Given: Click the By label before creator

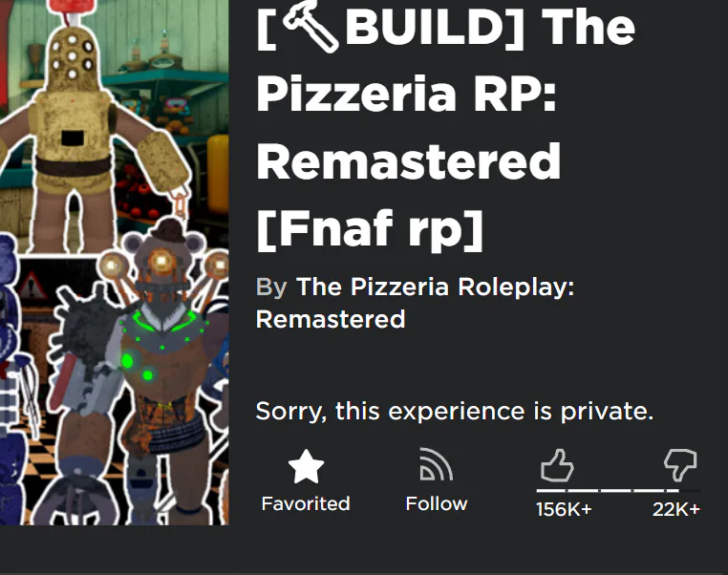Looking at the screenshot, I should coord(271,287).
